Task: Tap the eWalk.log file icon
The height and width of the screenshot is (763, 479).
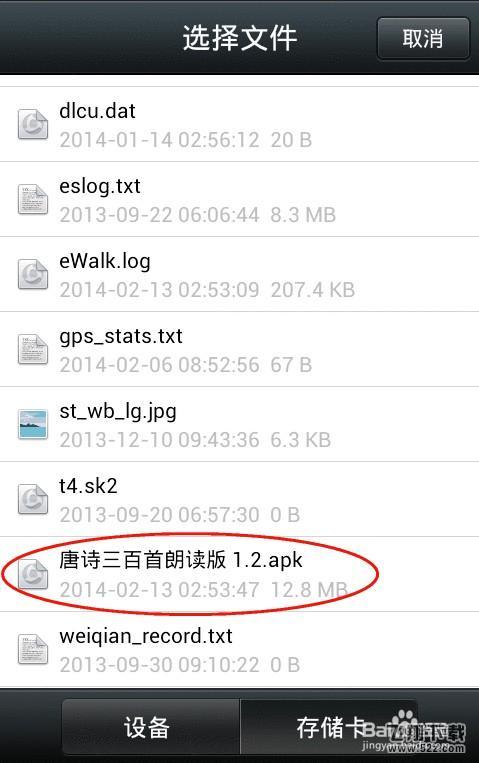Action: point(33,274)
